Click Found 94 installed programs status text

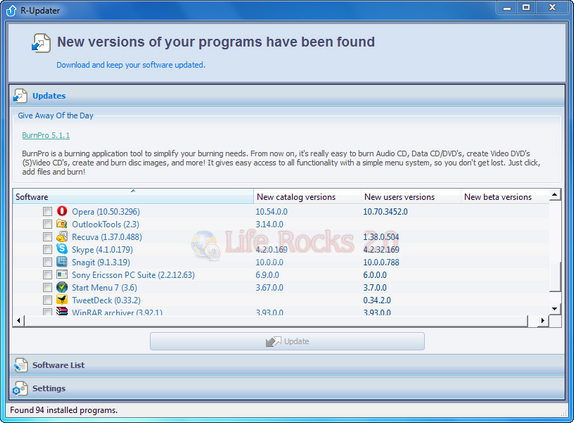(x=64, y=410)
